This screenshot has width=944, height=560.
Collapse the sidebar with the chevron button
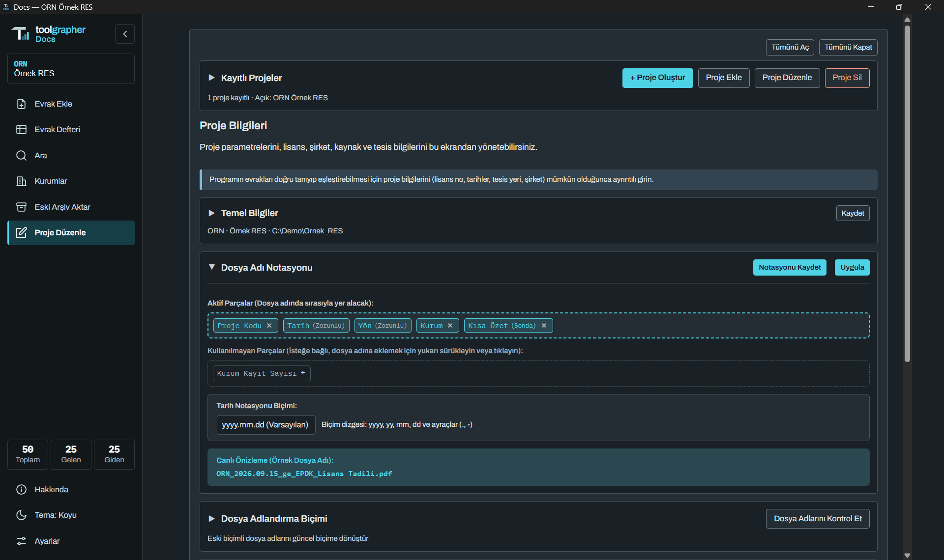pos(125,34)
